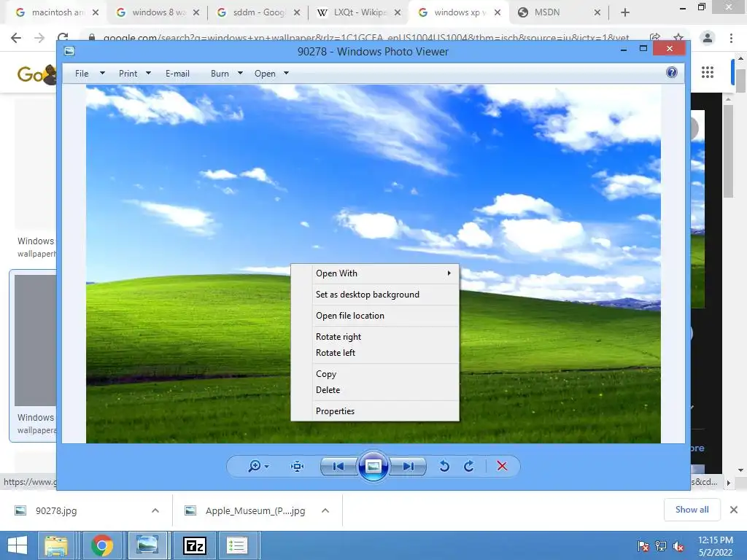This screenshot has width=747, height=560.
Task: Reload the Chrome page
Action: (63, 37)
